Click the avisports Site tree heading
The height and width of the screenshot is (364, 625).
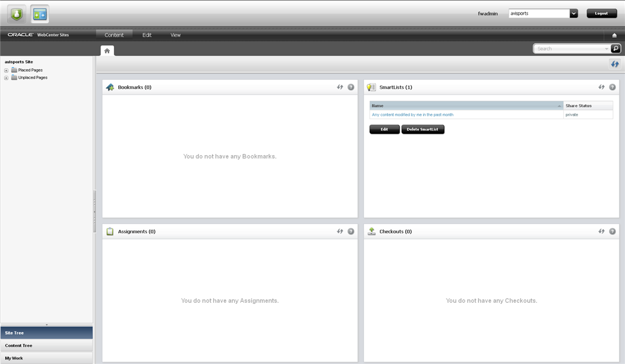[19, 62]
